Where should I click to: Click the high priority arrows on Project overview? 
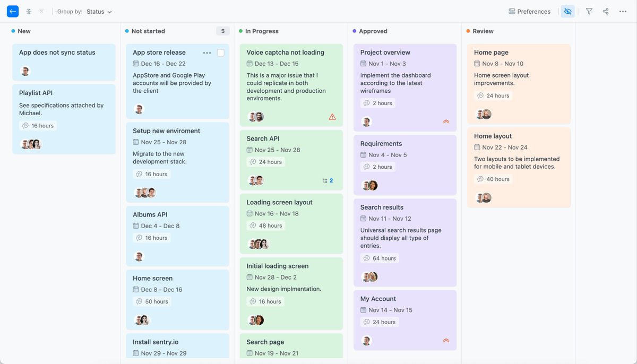(x=446, y=122)
